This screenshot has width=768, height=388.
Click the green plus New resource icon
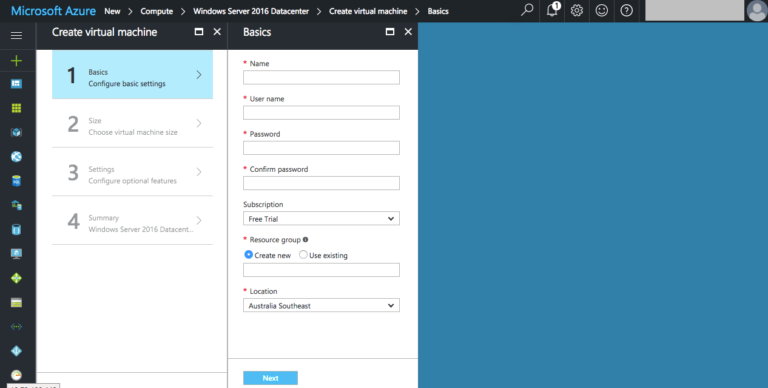point(16,60)
